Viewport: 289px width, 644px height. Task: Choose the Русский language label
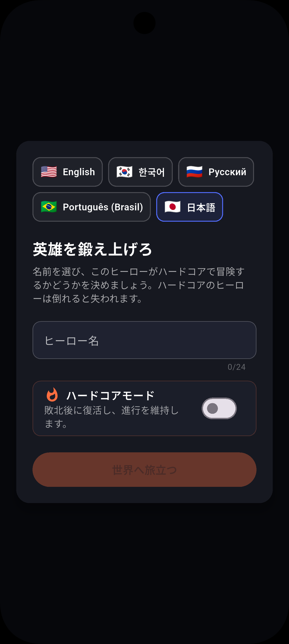click(x=227, y=172)
